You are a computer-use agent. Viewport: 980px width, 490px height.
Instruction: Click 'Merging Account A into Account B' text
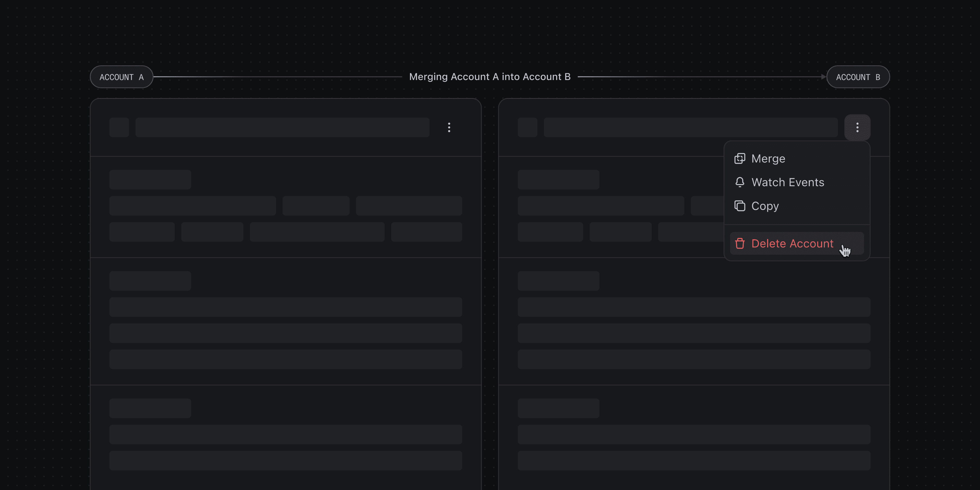click(490, 77)
